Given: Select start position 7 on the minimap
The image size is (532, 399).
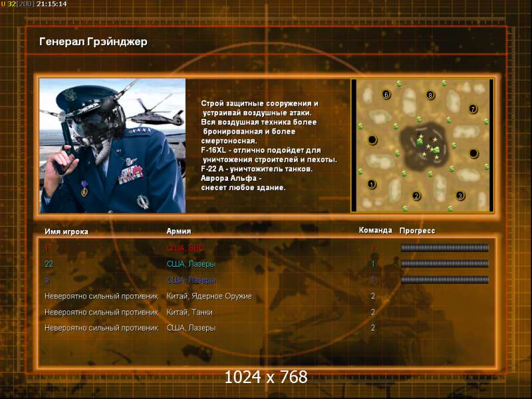Looking at the screenshot, I should [x=473, y=109].
